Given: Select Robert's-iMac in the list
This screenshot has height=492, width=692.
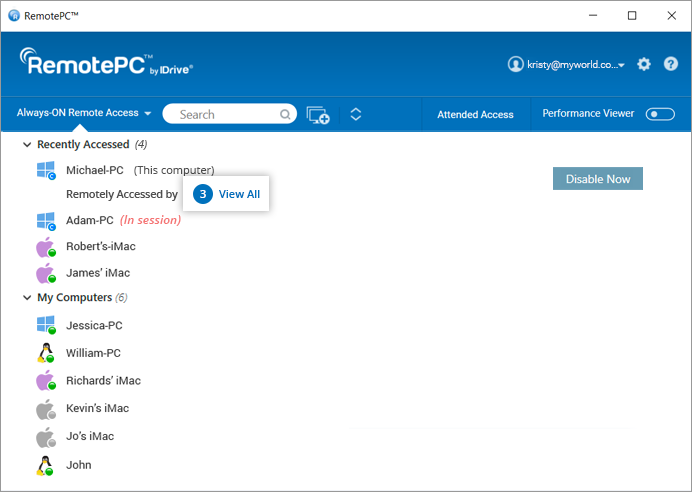Looking at the screenshot, I should coord(101,246).
